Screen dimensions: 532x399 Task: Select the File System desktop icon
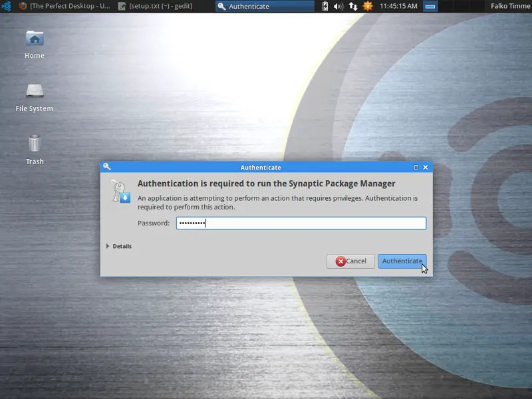(35, 98)
